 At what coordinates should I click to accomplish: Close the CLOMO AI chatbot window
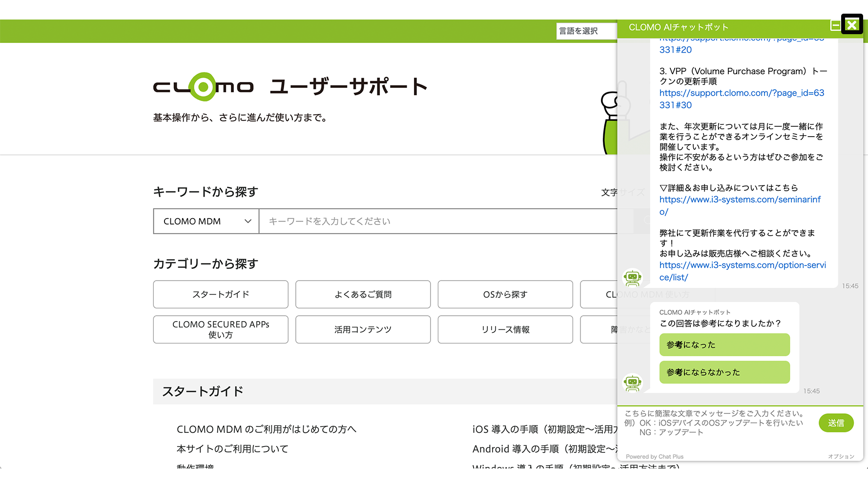click(x=852, y=24)
